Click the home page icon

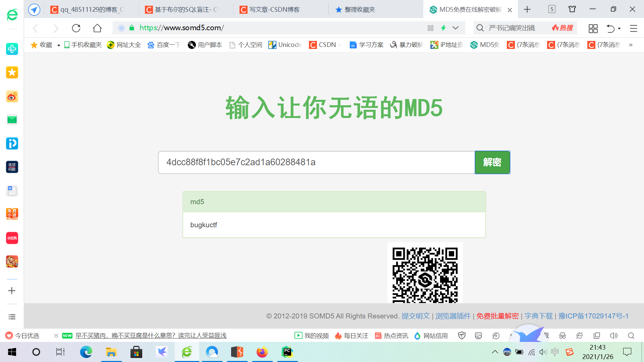(97, 28)
